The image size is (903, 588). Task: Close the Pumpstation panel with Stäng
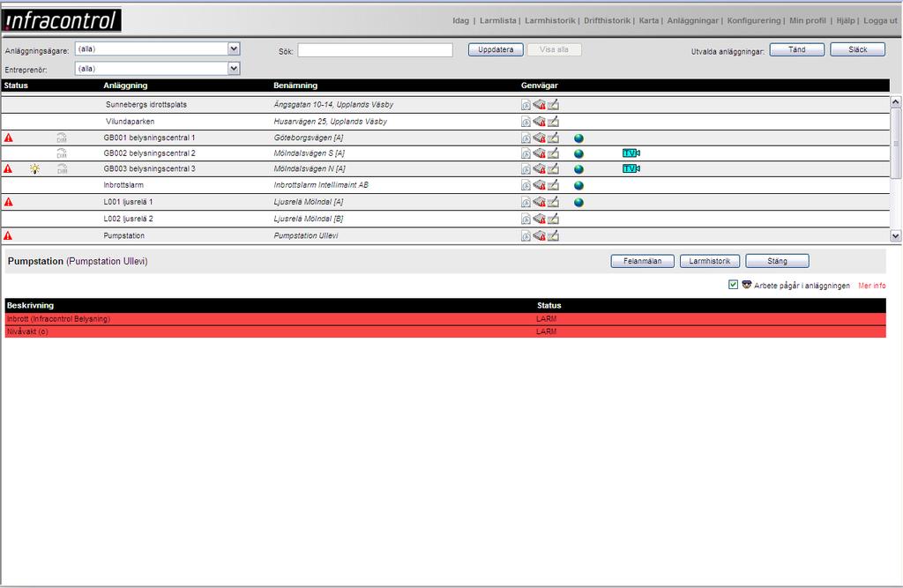coord(777,261)
